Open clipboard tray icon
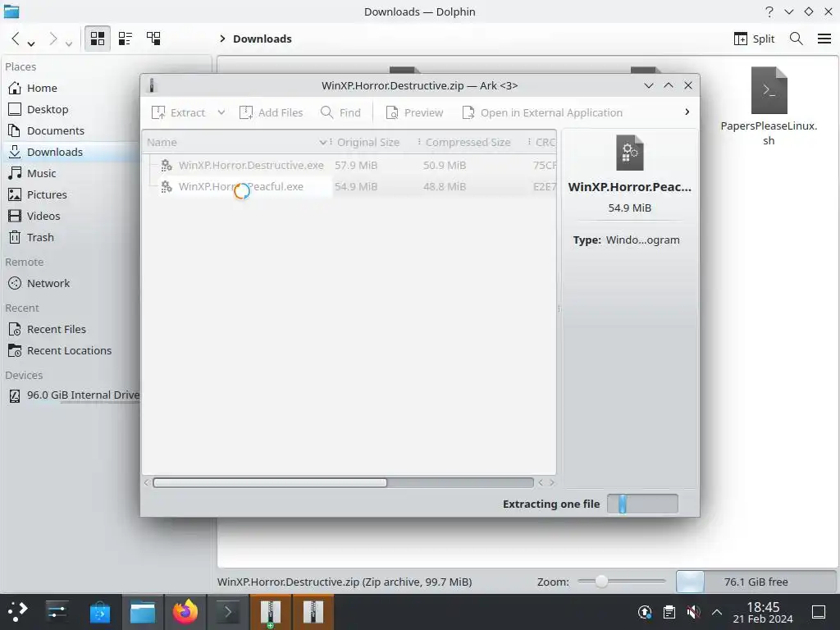840x630 pixels. click(669, 612)
